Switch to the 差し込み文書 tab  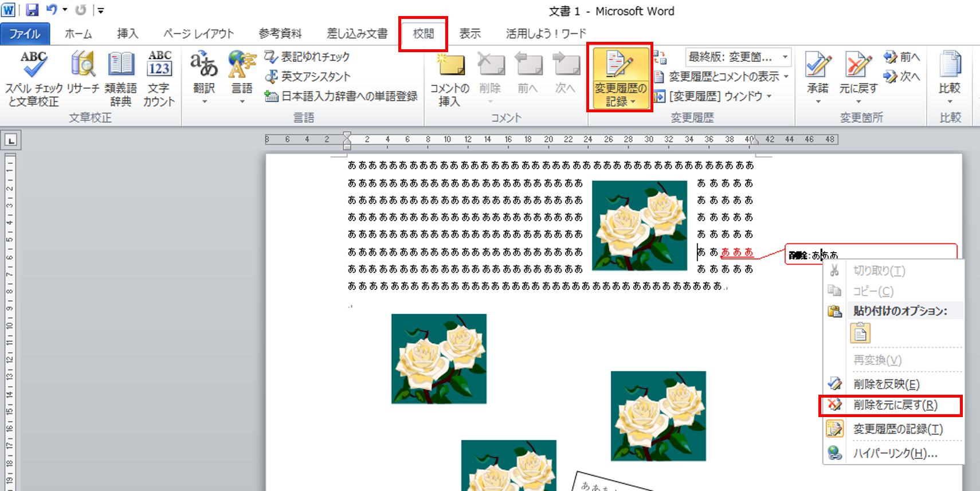357,34
